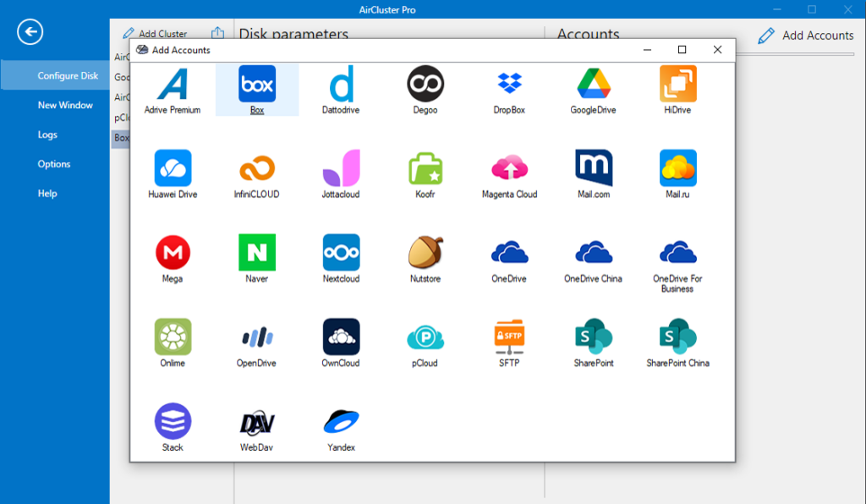The image size is (866, 504).
Task: Open the Configure Disk section
Action: (55, 75)
